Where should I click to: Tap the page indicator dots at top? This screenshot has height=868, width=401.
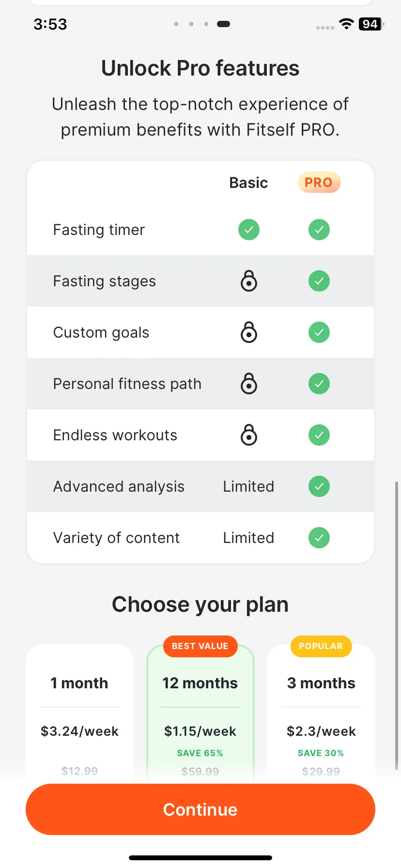point(202,24)
